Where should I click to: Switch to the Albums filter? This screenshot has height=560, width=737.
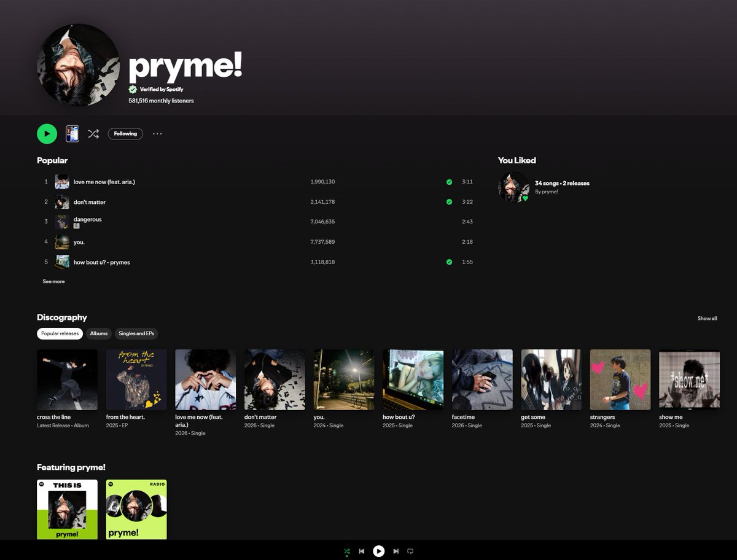99,333
